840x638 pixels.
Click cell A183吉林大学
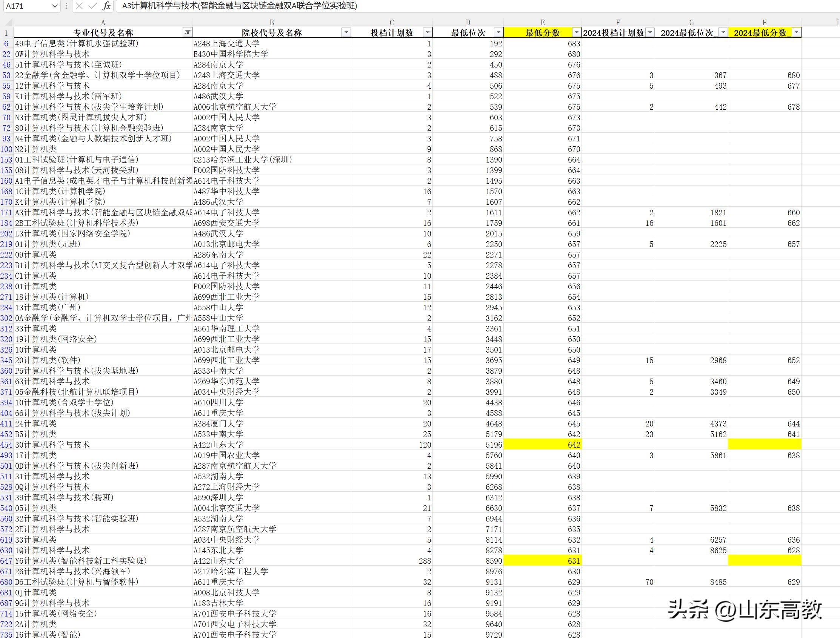click(272, 603)
